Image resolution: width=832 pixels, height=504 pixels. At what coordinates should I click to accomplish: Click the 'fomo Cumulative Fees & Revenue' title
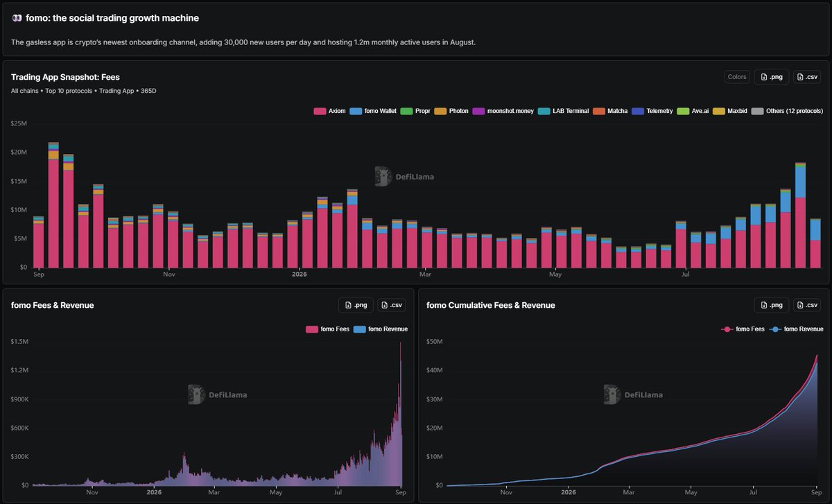(x=491, y=305)
